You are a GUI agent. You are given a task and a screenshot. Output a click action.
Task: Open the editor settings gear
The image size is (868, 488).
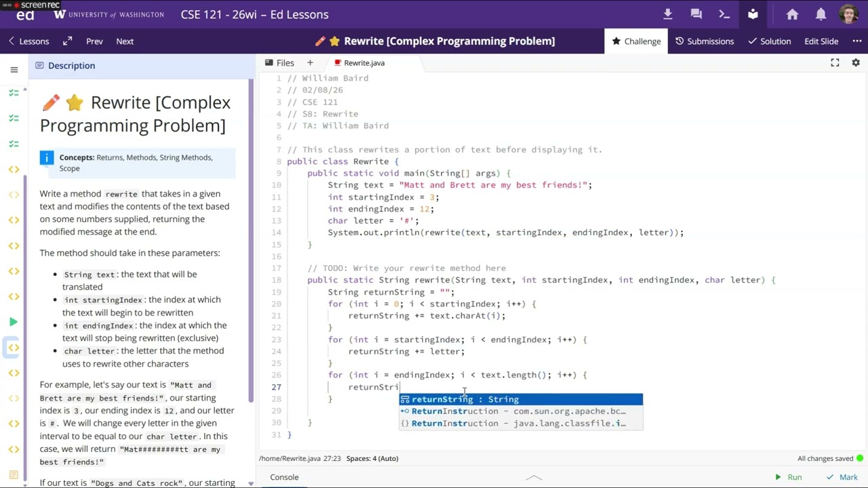[x=856, y=62]
